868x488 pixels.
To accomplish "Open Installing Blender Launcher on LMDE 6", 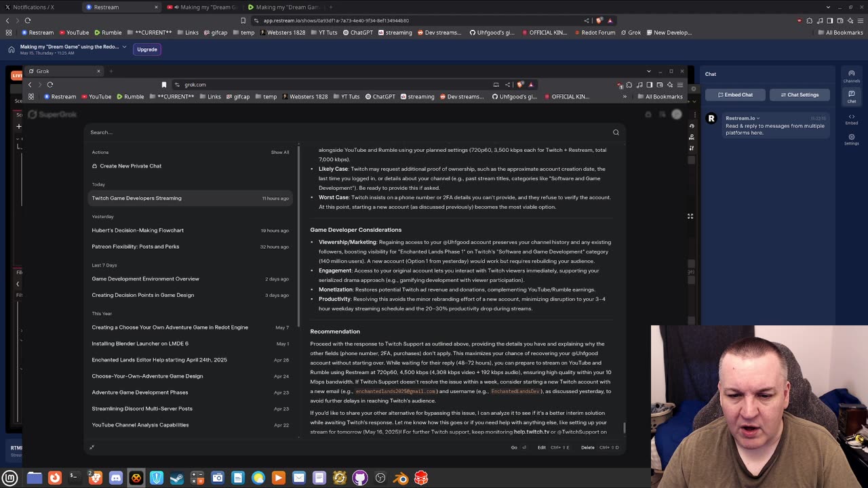I will (x=191, y=344).
